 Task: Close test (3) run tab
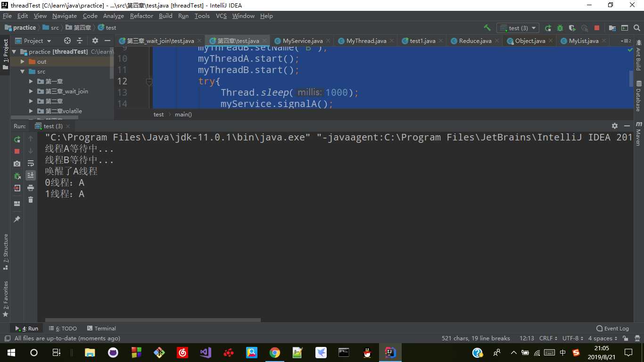[x=68, y=126]
